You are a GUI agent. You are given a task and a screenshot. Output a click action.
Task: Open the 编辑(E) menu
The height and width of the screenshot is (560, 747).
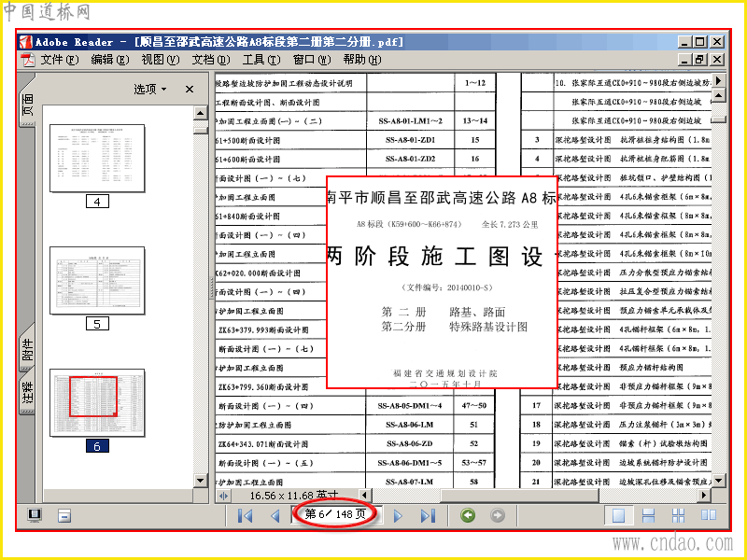pyautogui.click(x=110, y=60)
